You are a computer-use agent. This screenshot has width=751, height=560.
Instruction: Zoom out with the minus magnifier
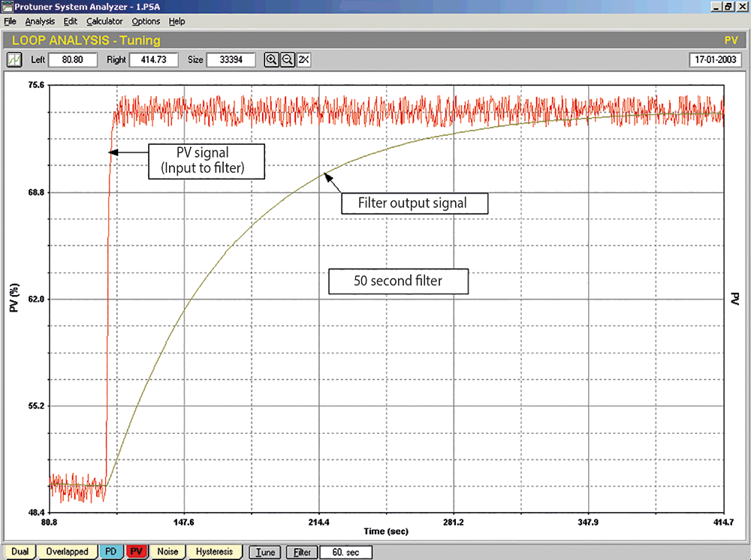coord(288,60)
